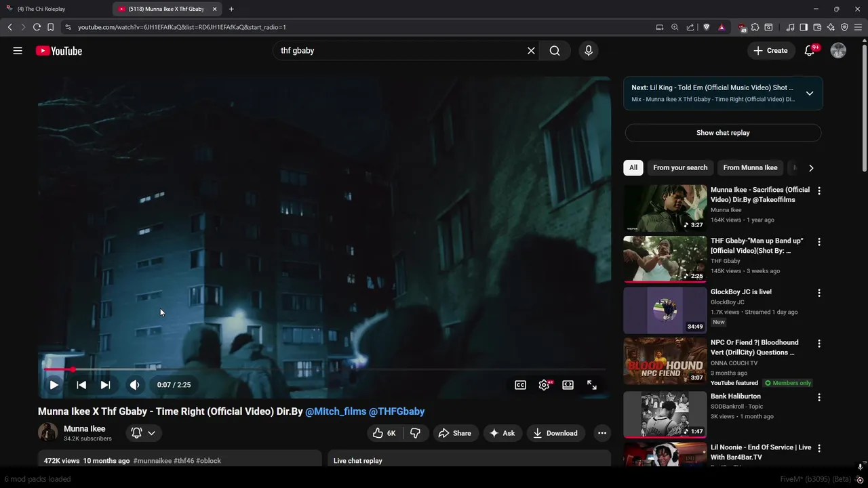
Task: Open more actions below the video
Action: click(x=602, y=433)
